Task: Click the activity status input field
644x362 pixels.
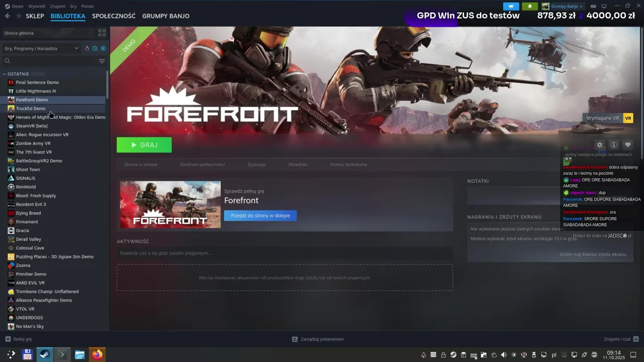Action: tap(285, 253)
